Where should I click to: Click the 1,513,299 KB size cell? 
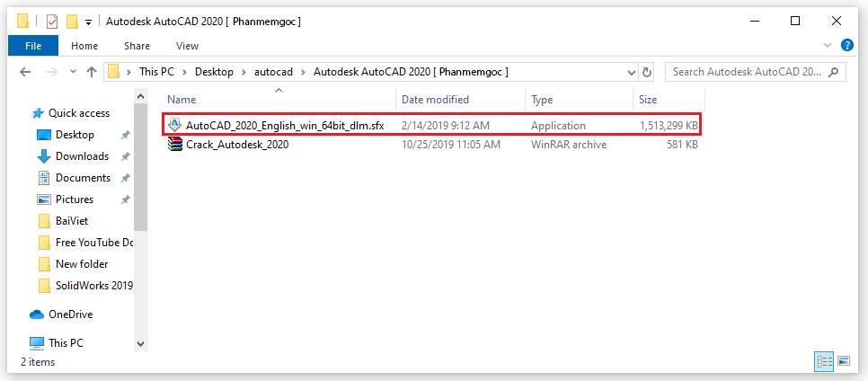pyautogui.click(x=669, y=126)
